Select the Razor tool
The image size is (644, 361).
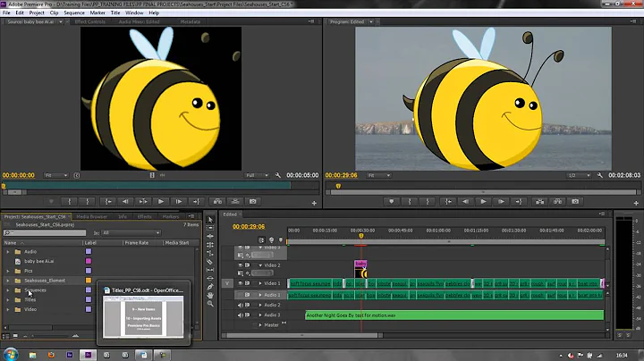[x=210, y=261]
